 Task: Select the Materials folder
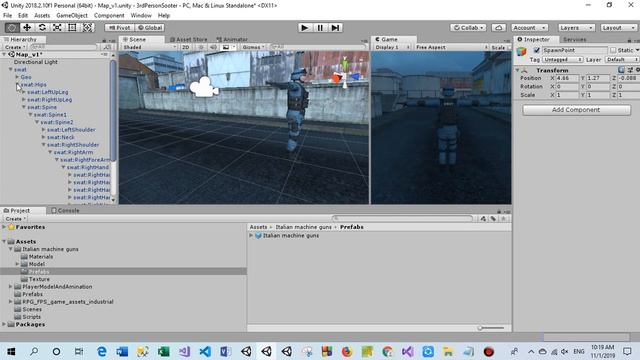tap(41, 257)
